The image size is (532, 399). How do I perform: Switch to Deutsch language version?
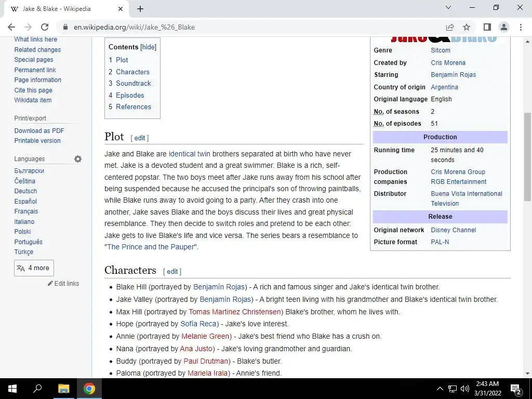pyautogui.click(x=25, y=191)
